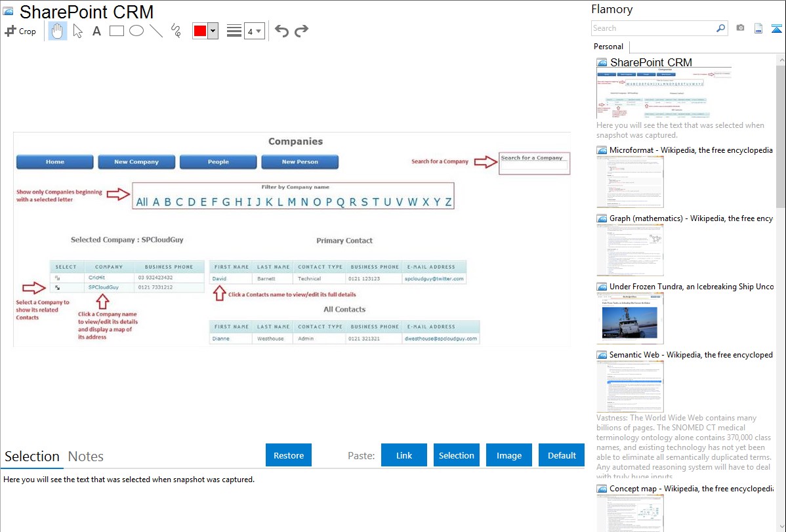
Task: Click the Restore button
Action: click(x=289, y=455)
